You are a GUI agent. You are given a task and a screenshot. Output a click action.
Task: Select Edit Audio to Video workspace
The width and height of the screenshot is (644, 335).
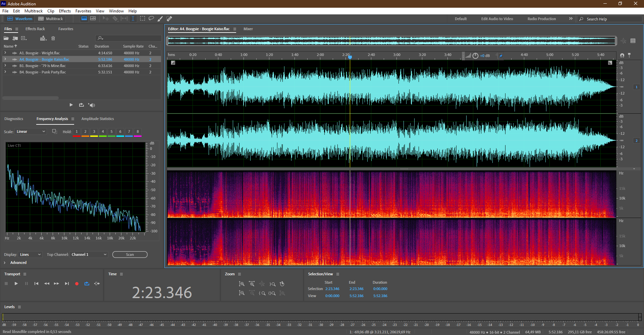tap(497, 19)
